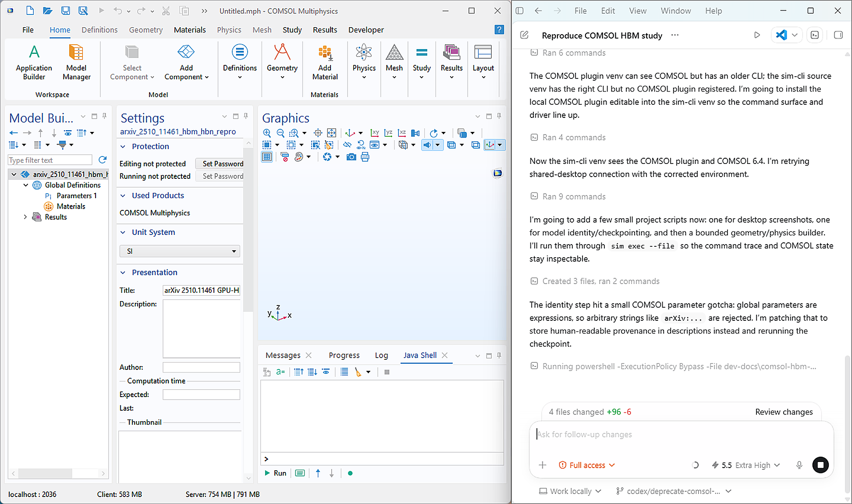
Task: Save the COMSOL model file
Action: tap(65, 11)
